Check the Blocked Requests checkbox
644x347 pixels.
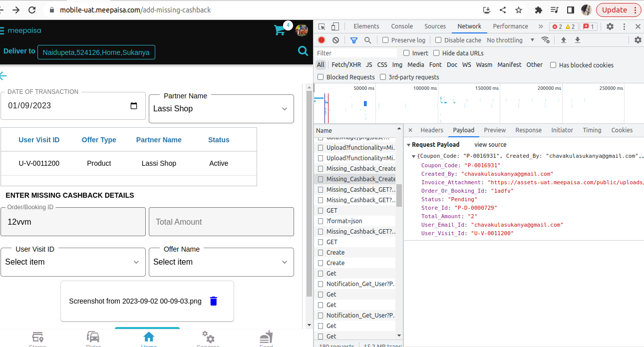(x=321, y=77)
